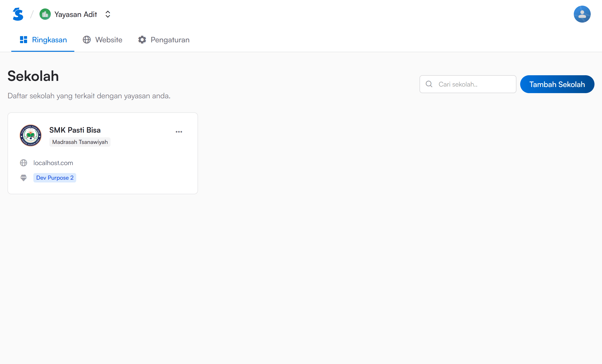Click the blue S logo icon
This screenshot has width=602, height=364.
[18, 14]
